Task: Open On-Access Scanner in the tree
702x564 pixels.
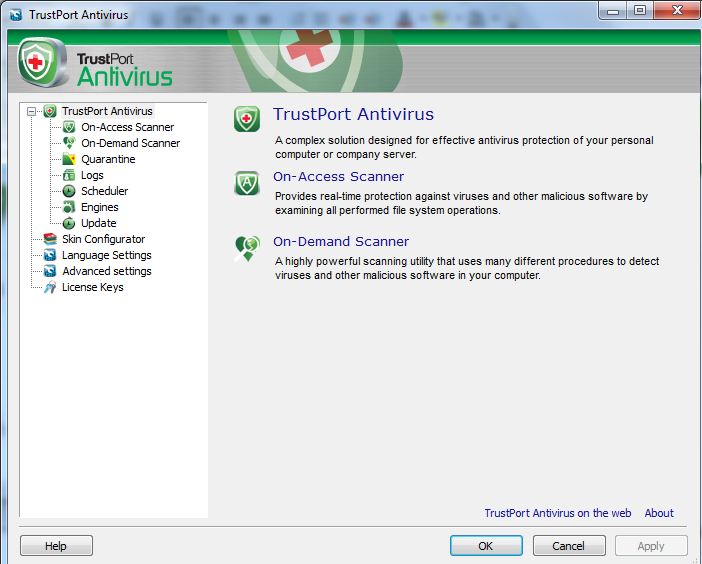Action: coord(128,127)
